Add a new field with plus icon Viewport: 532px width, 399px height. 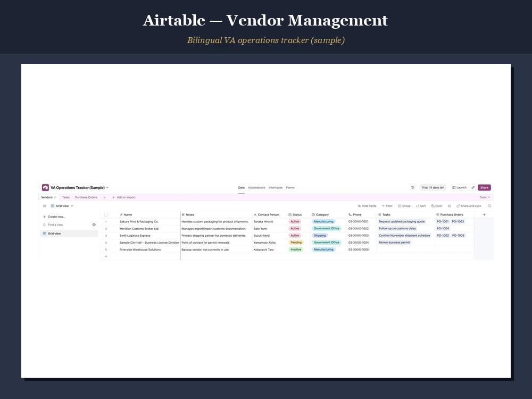pyautogui.click(x=484, y=214)
